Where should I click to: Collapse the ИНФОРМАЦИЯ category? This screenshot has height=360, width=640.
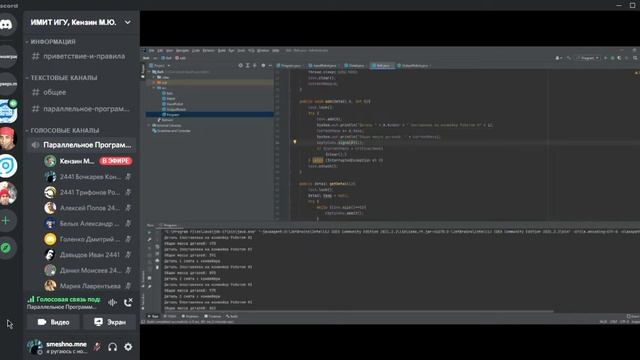(x=51, y=42)
